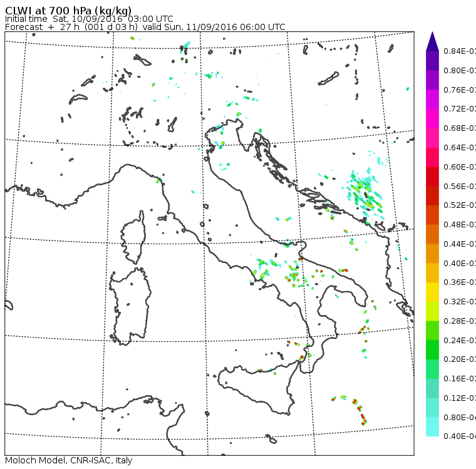This screenshot has height=469, width=476.
Task: Click the 0.80E-04 colorbar label
Action: [x=460, y=418]
